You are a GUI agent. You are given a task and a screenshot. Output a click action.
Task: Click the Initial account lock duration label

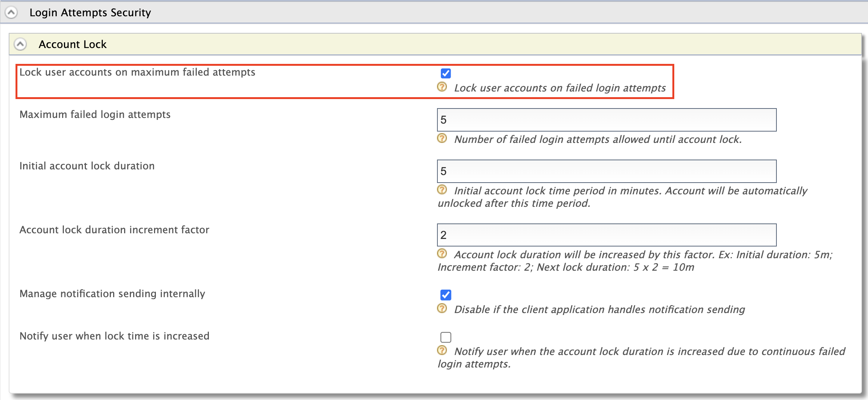coord(87,166)
